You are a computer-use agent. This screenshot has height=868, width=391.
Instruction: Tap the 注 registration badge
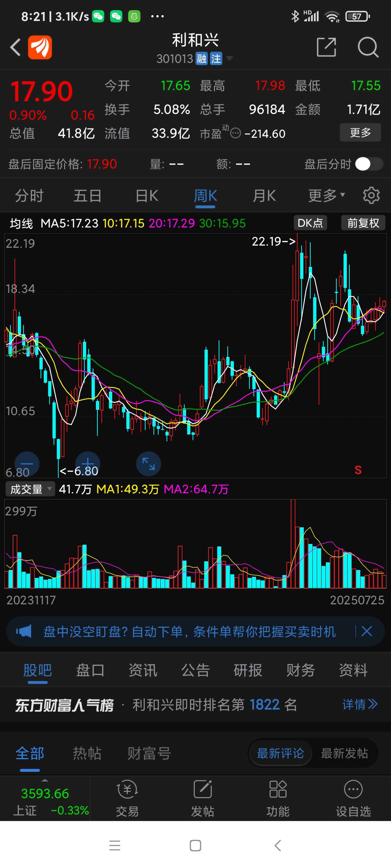[x=216, y=59]
